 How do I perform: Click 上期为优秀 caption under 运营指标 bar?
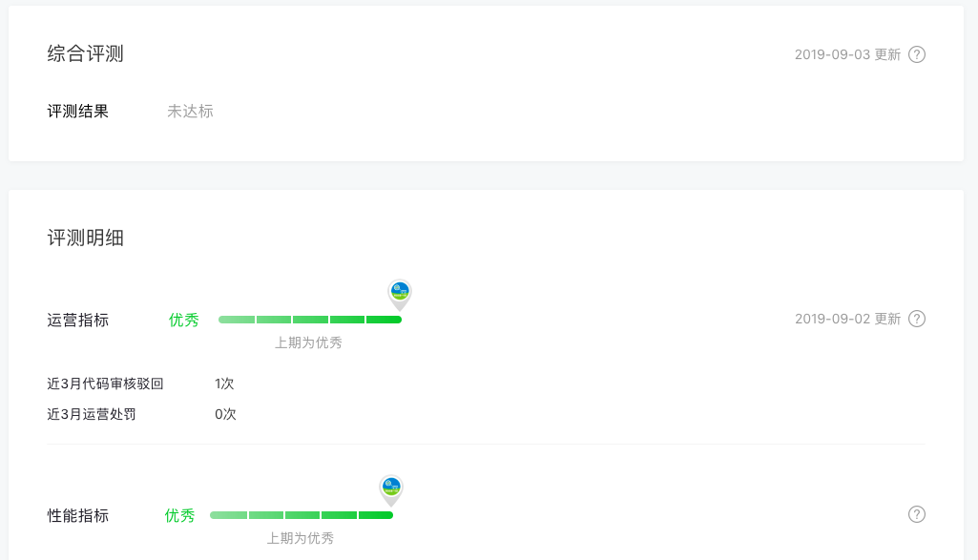coord(309,343)
